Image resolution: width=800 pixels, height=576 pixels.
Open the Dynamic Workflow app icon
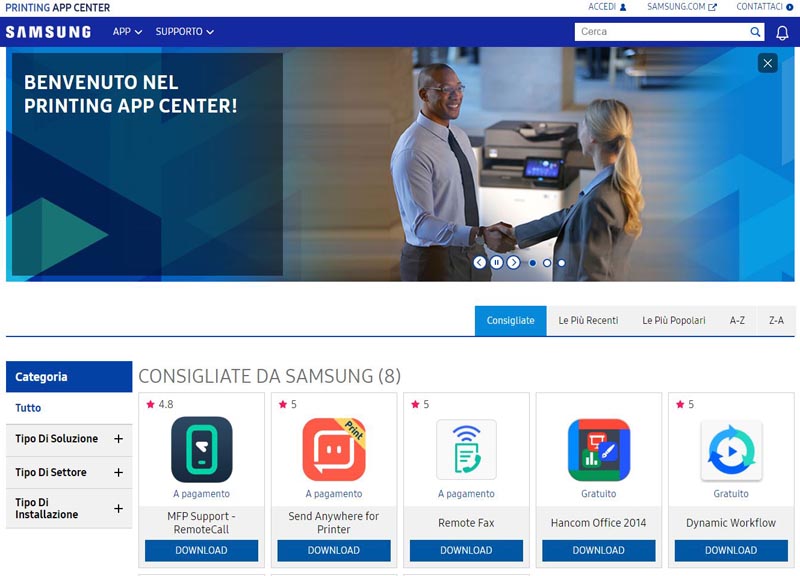(x=731, y=449)
